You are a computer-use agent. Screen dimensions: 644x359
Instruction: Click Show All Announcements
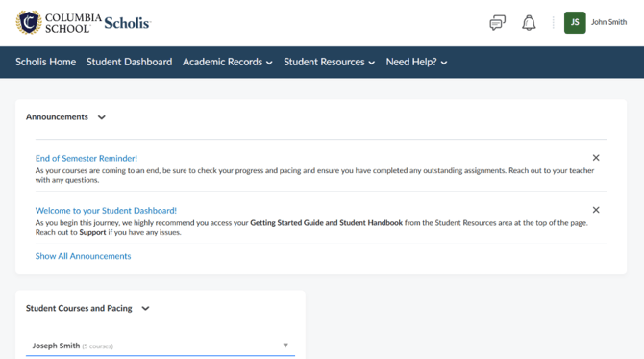tap(83, 256)
